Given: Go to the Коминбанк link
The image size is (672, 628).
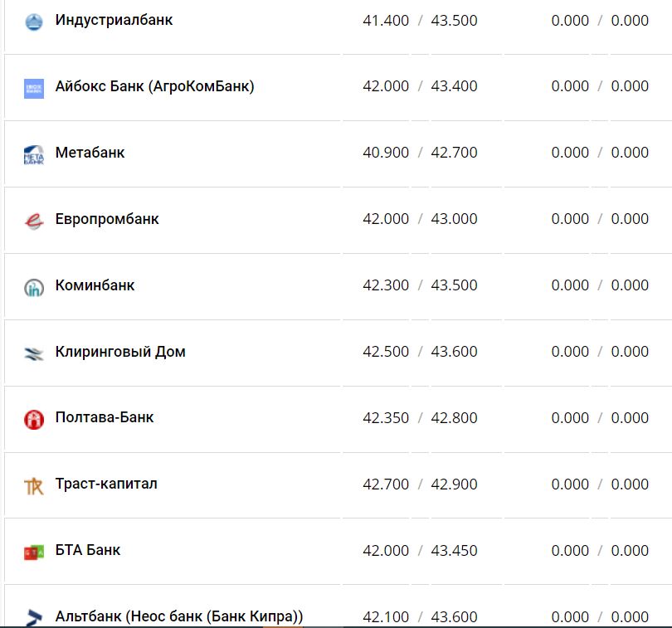Looking at the screenshot, I should click(95, 285).
